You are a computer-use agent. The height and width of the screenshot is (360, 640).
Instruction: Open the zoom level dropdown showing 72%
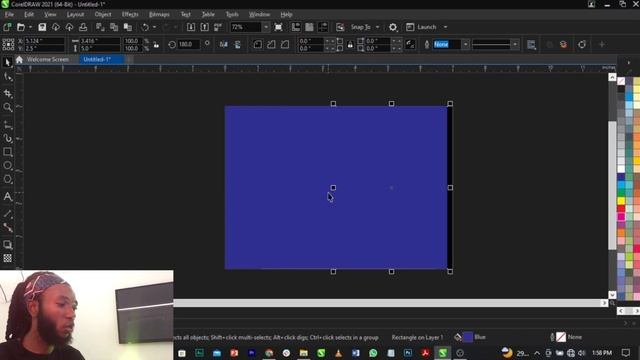266,27
